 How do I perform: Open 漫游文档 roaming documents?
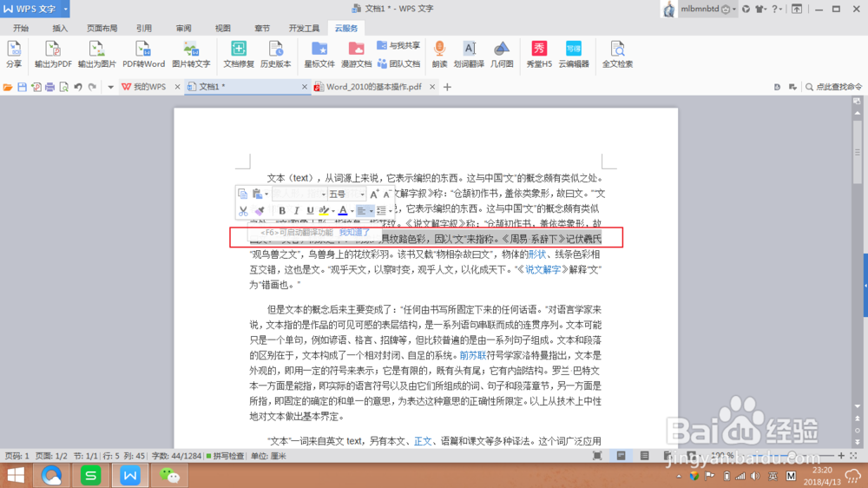coord(356,55)
